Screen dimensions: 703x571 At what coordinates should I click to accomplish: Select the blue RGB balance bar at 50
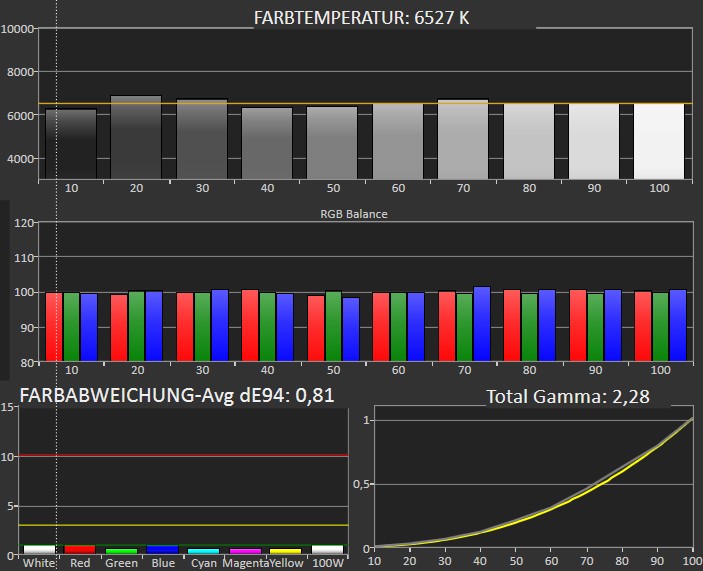pos(351,329)
